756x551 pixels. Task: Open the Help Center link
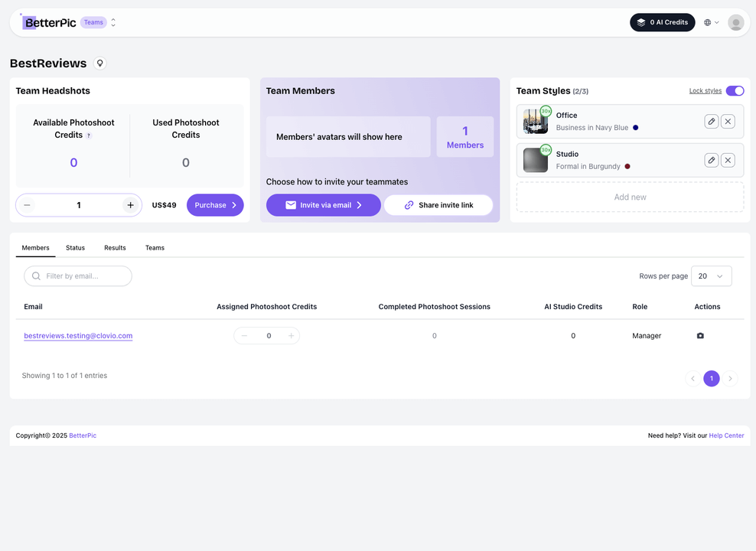pos(726,435)
